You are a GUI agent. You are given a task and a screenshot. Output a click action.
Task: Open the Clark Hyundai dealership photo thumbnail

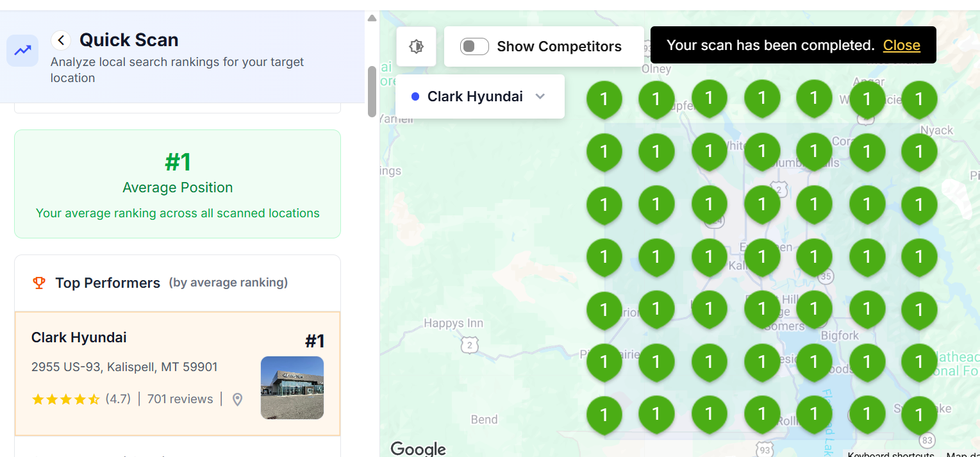[x=292, y=388]
